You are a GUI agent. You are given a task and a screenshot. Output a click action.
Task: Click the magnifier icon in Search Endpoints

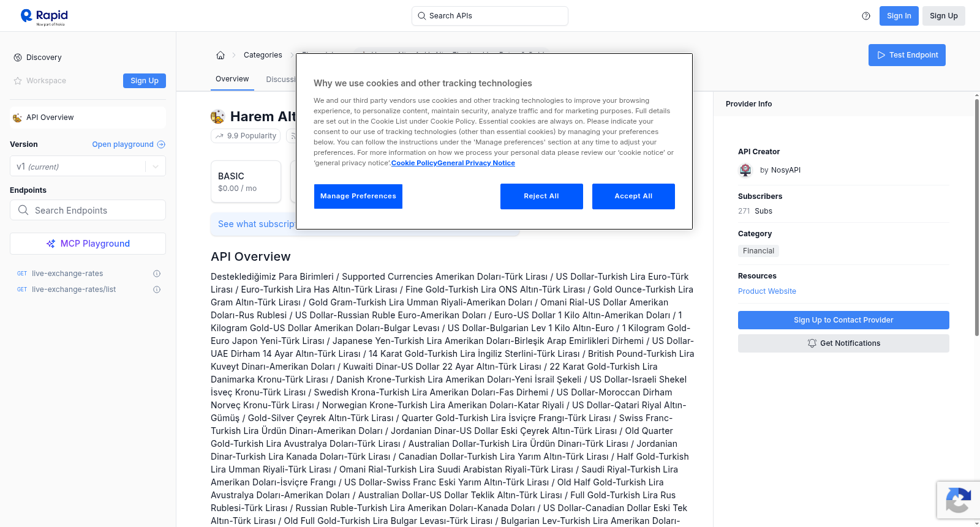coord(23,210)
